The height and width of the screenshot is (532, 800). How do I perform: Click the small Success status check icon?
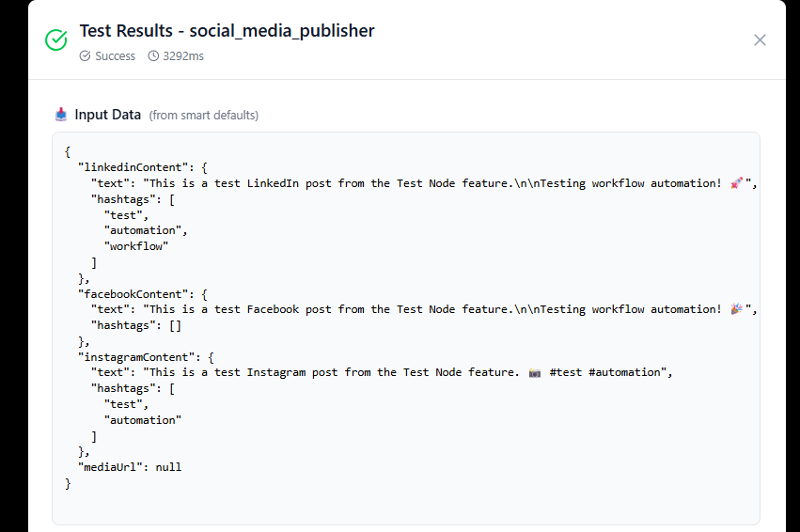click(x=86, y=56)
